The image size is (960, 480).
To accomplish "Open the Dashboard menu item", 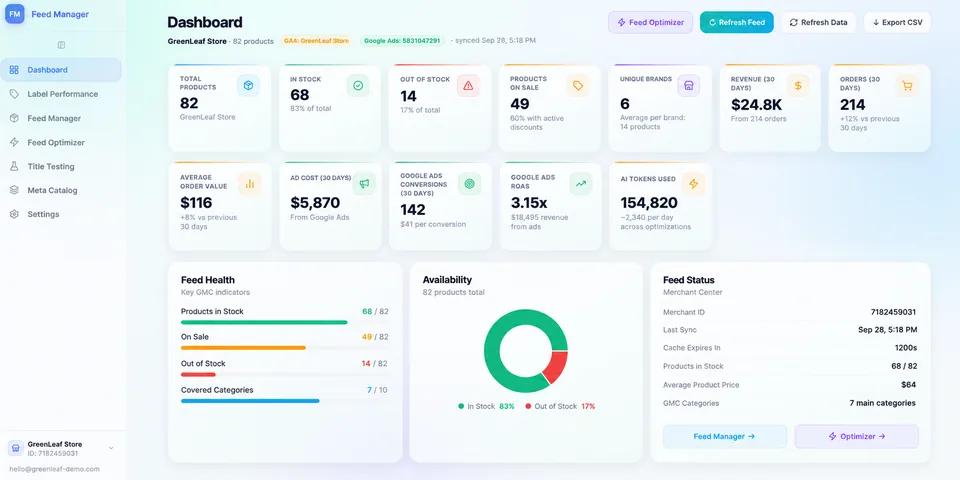I will 61,70.
